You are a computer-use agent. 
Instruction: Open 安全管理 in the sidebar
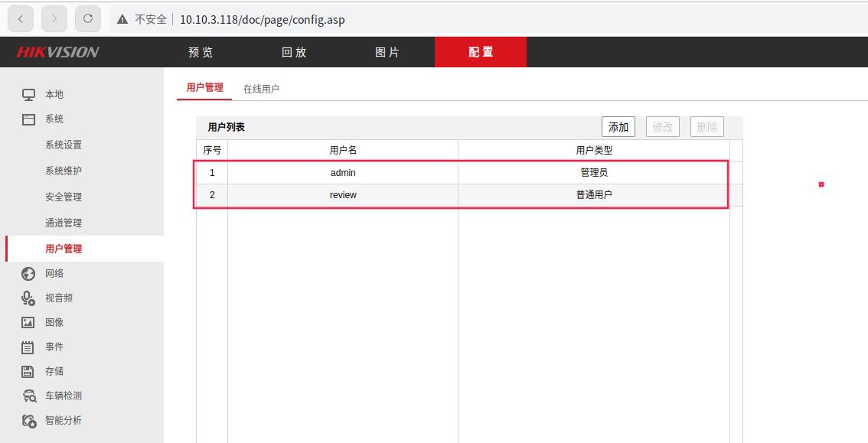point(64,197)
